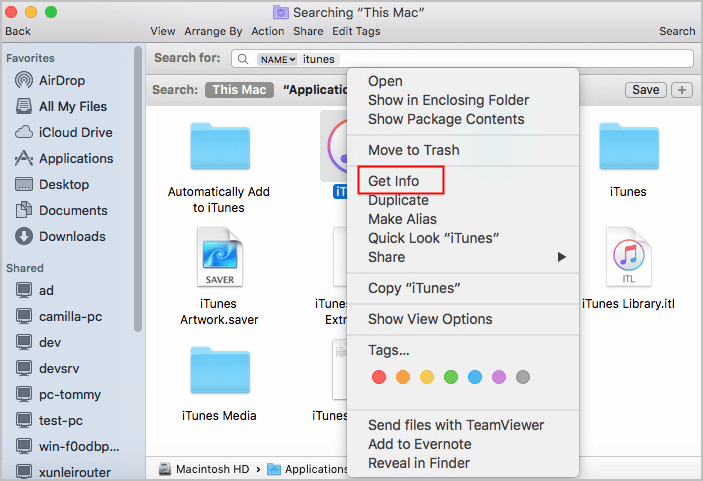This screenshot has width=703, height=481.
Task: Select All My Files in sidebar
Action: [61, 107]
